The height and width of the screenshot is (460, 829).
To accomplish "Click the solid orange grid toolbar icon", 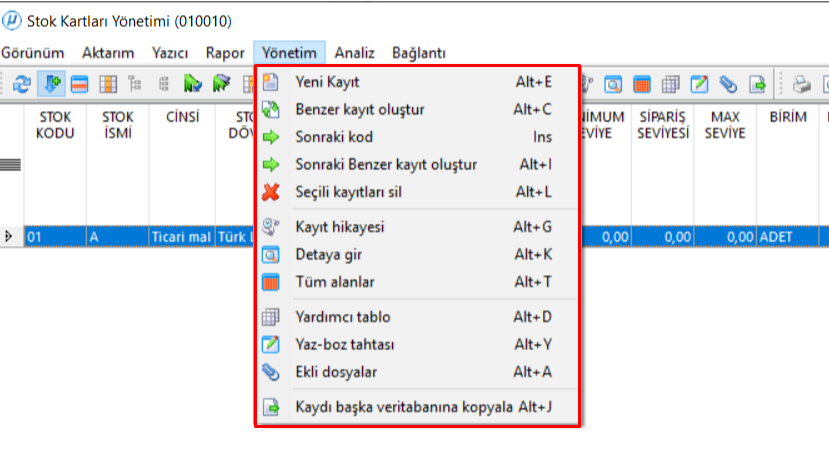I will coord(641,84).
